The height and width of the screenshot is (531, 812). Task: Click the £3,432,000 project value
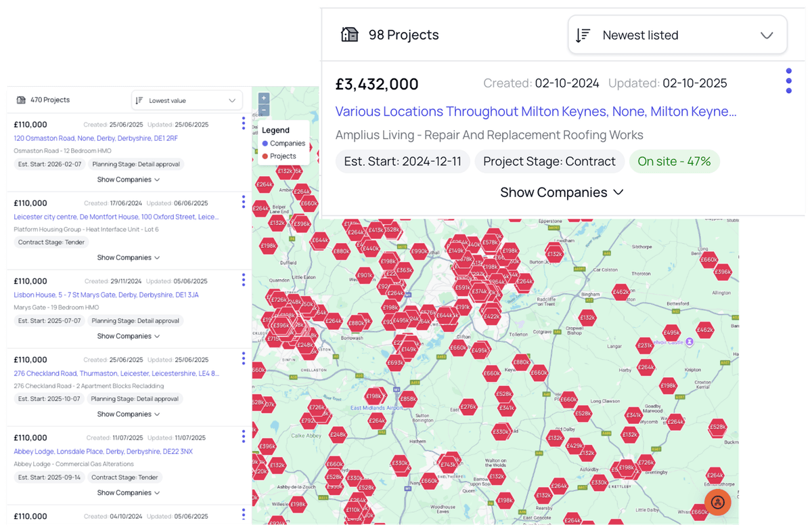coord(377,84)
